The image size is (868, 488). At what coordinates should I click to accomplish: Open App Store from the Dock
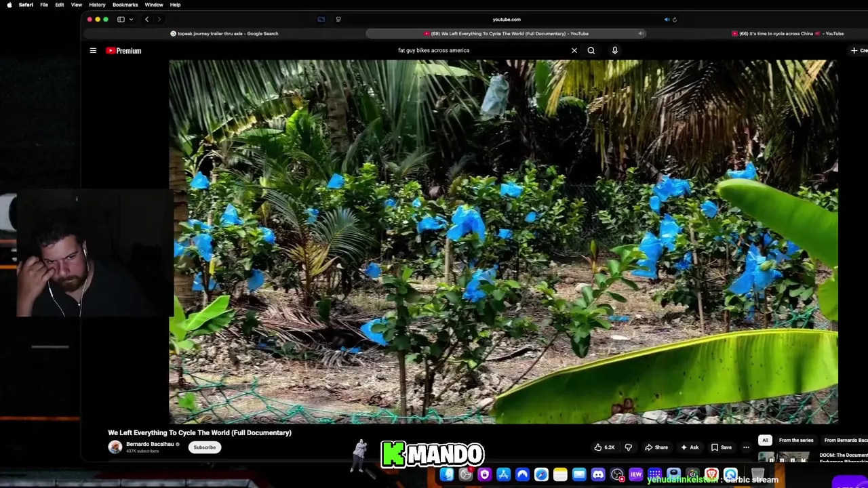tap(503, 475)
